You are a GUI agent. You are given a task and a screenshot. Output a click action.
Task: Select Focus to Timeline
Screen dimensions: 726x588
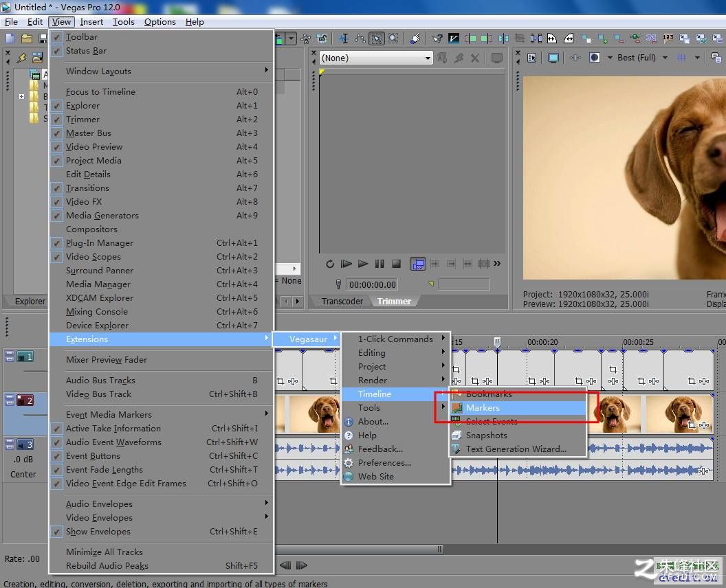162,92
